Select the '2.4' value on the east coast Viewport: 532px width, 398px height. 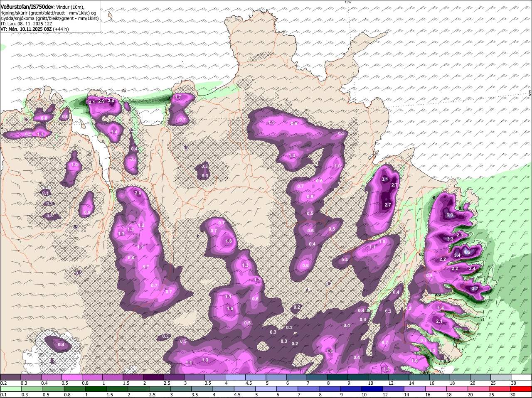coord(472,268)
